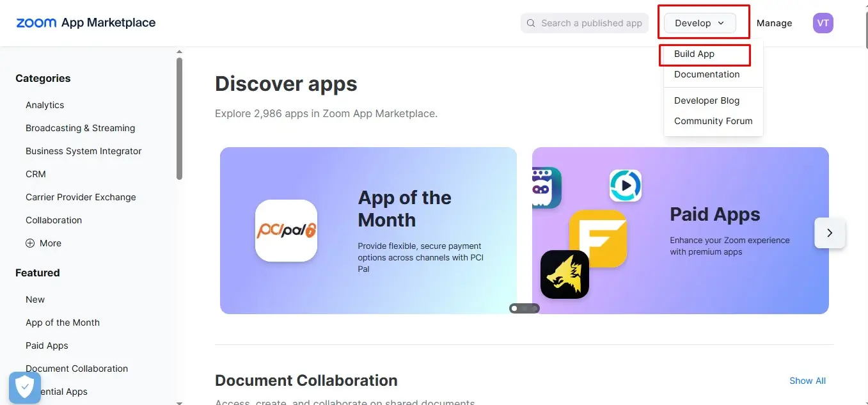This screenshot has width=868, height=405.
Task: Click the blue shield privacy badge
Action: pyautogui.click(x=25, y=387)
